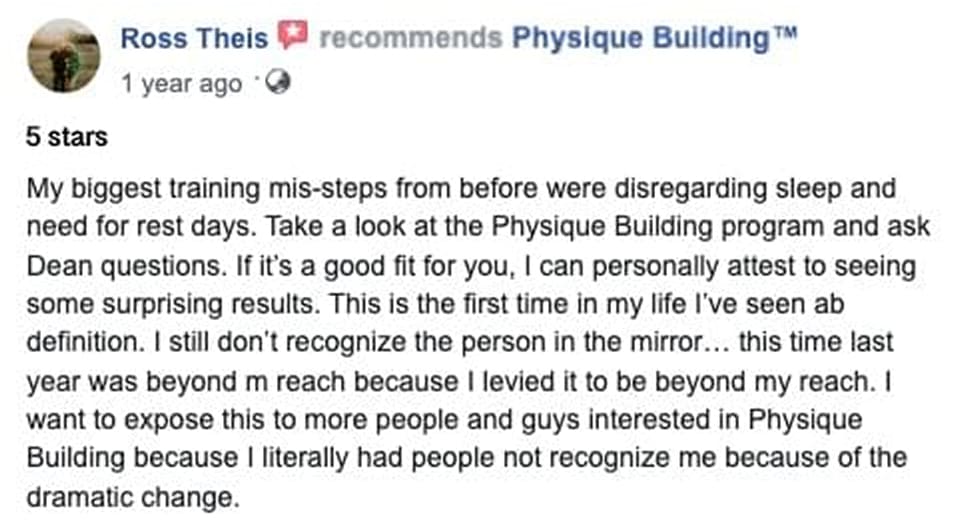This screenshot has height=528, width=976.
Task: Open the Physique Building page link
Action: tap(641, 39)
